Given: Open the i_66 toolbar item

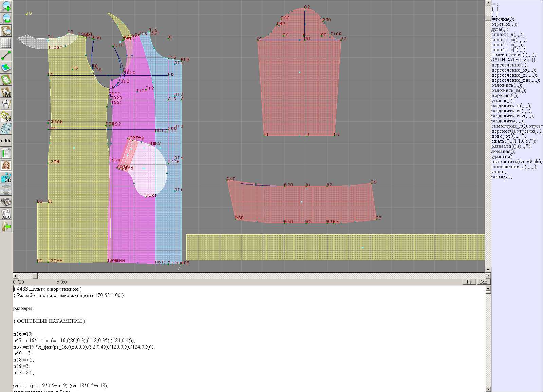Looking at the screenshot, I should coord(6,140).
